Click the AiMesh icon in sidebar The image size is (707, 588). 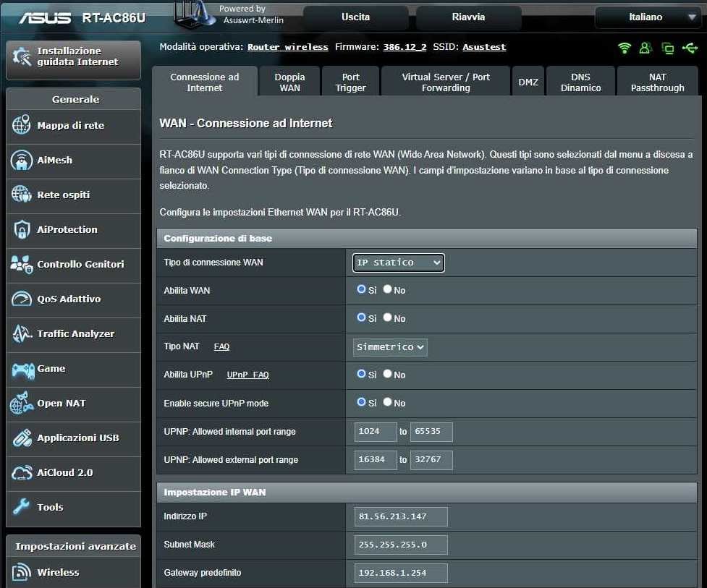click(x=22, y=160)
